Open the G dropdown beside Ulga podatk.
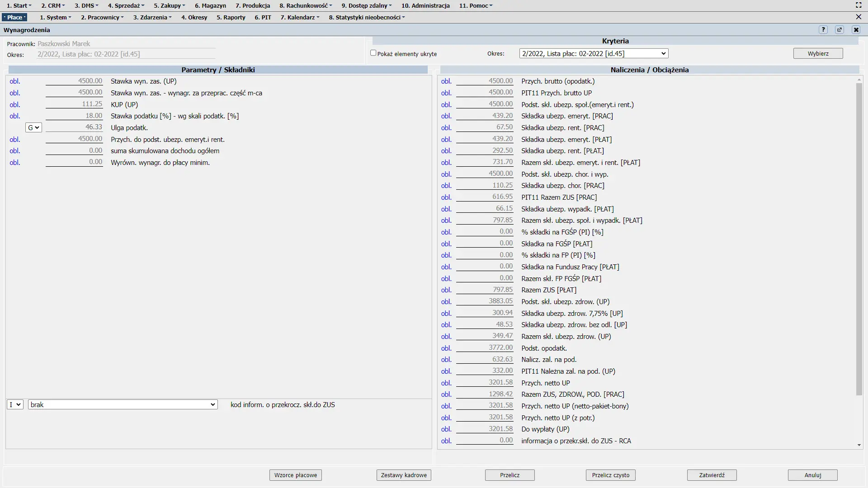868x488 pixels. point(33,128)
